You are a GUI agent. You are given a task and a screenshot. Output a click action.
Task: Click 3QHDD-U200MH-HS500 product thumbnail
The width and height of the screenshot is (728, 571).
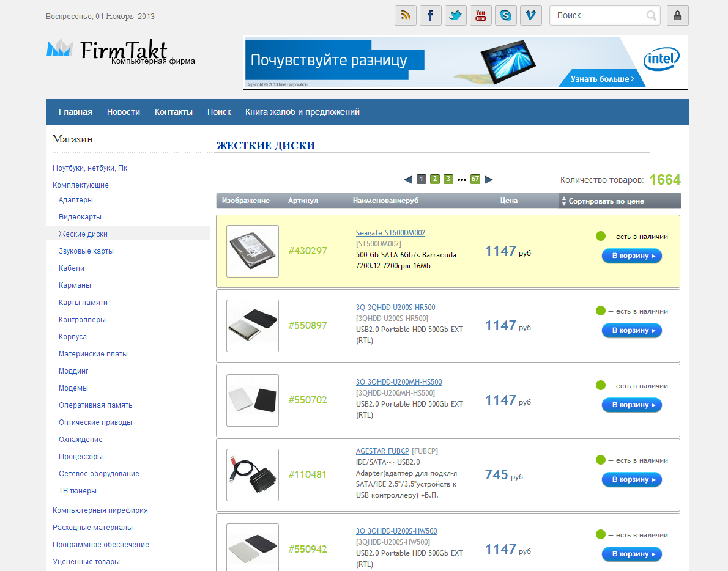[253, 400]
